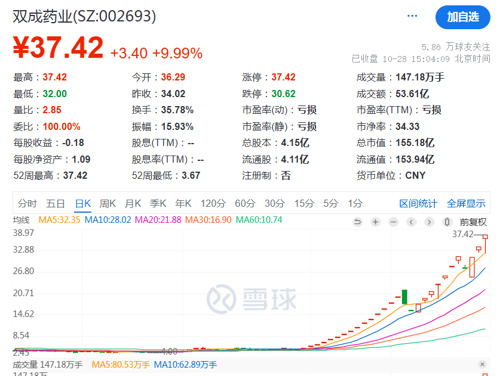Select the 月K chart tab
The image size is (500, 376).
point(133,203)
